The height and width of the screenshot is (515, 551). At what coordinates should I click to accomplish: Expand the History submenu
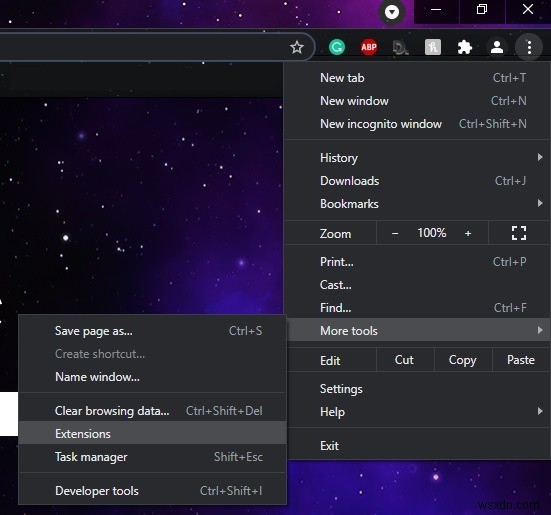point(417,158)
